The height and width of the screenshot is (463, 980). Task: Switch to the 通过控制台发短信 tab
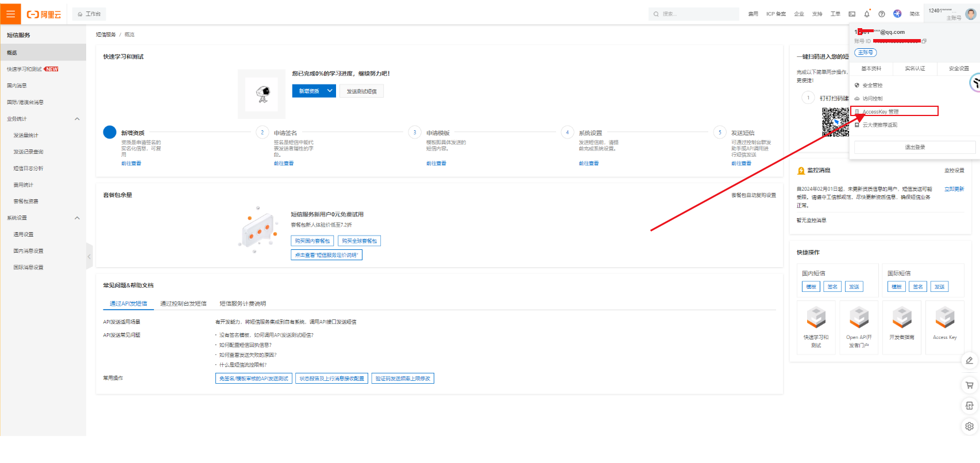coord(183,303)
